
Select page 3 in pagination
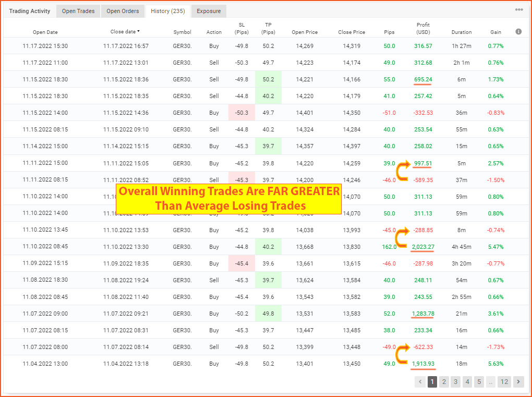pos(455,382)
